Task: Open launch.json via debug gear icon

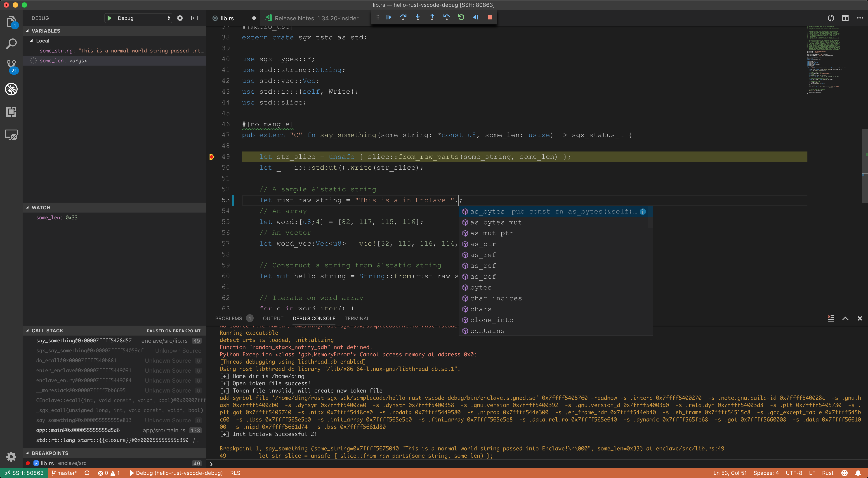Action: point(180,18)
